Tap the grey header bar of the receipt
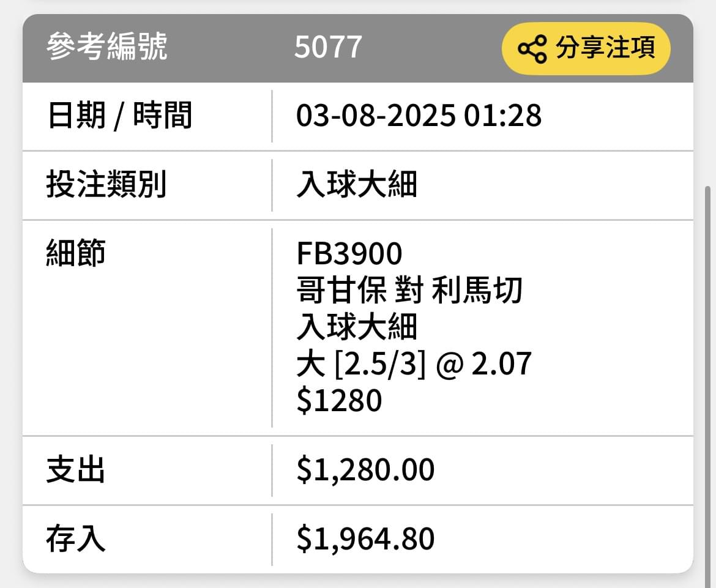716x588 pixels. pyautogui.click(x=358, y=48)
